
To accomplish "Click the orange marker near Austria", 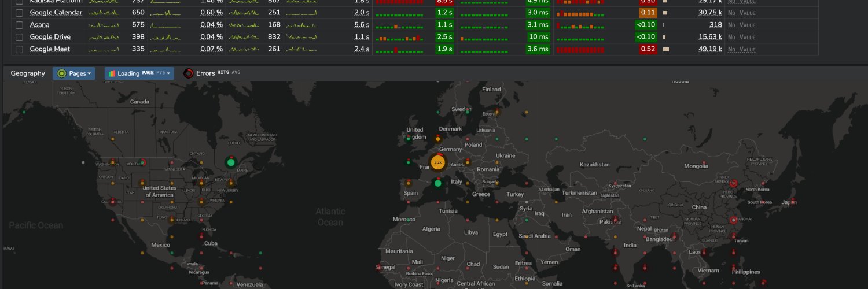I will (x=468, y=162).
